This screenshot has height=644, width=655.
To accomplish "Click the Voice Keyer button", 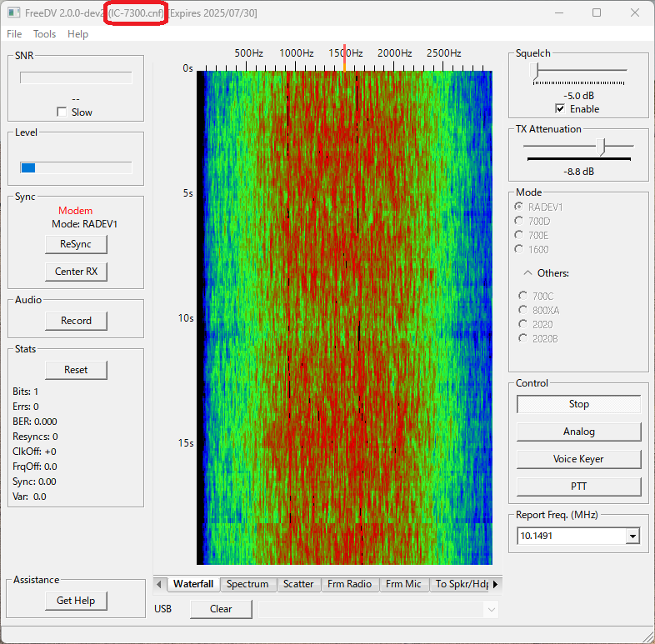I will click(x=578, y=459).
